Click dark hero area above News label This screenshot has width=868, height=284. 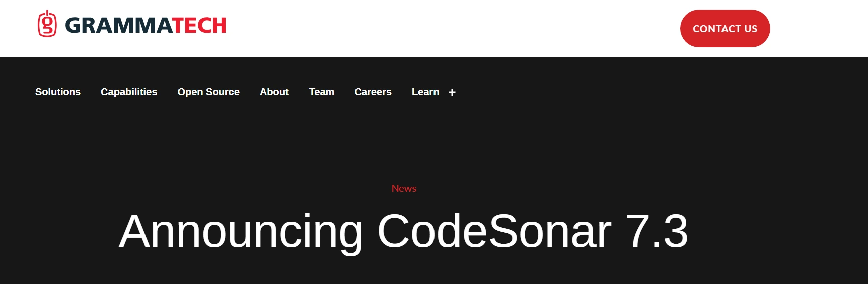[404, 146]
